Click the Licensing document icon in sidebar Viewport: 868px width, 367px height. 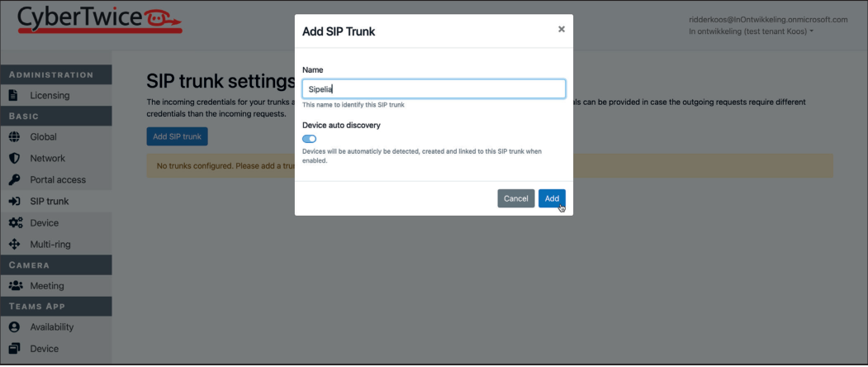coord(14,95)
